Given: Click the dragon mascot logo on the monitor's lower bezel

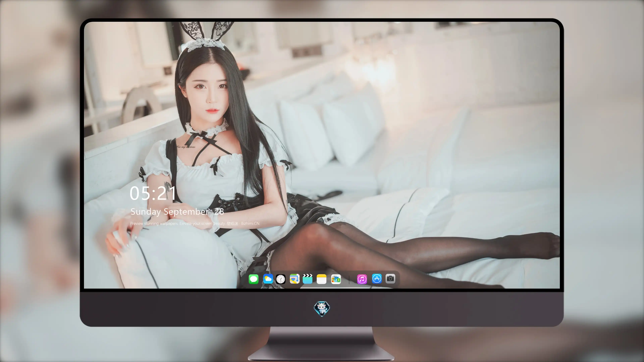Looking at the screenshot, I should click(x=322, y=309).
